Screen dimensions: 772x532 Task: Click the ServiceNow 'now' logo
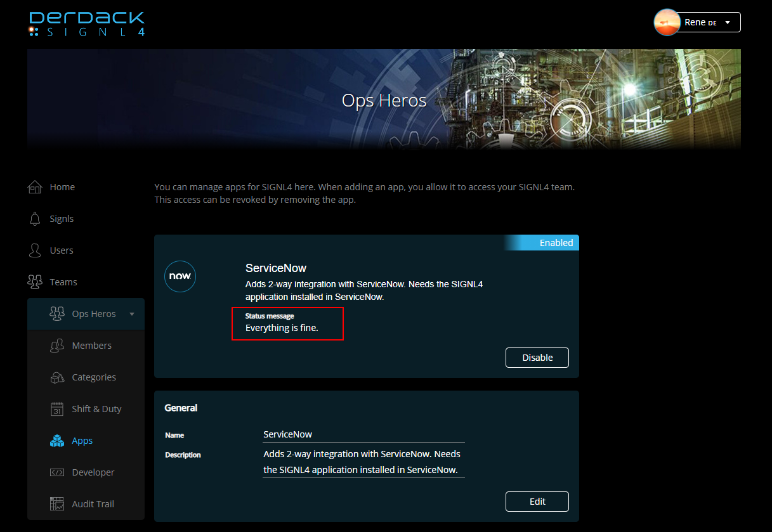tap(180, 276)
